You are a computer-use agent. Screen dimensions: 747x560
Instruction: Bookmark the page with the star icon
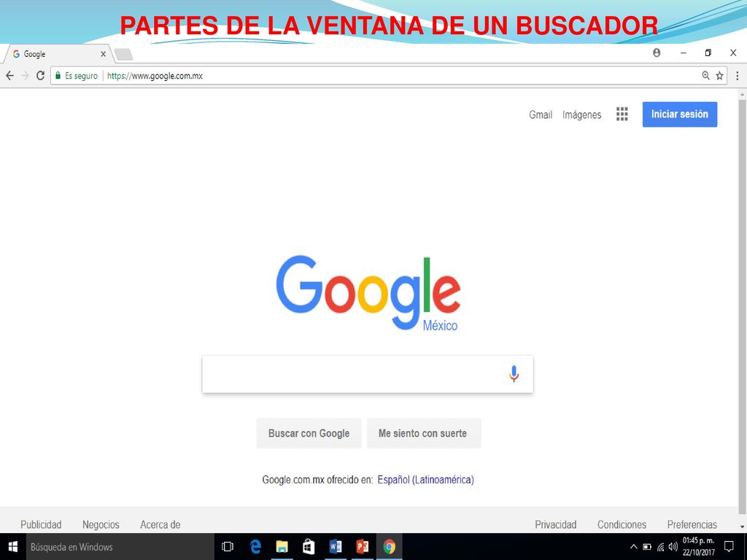tap(719, 75)
